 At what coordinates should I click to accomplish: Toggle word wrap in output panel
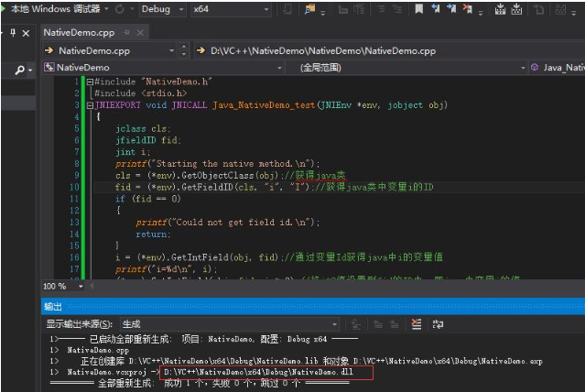[438, 324]
